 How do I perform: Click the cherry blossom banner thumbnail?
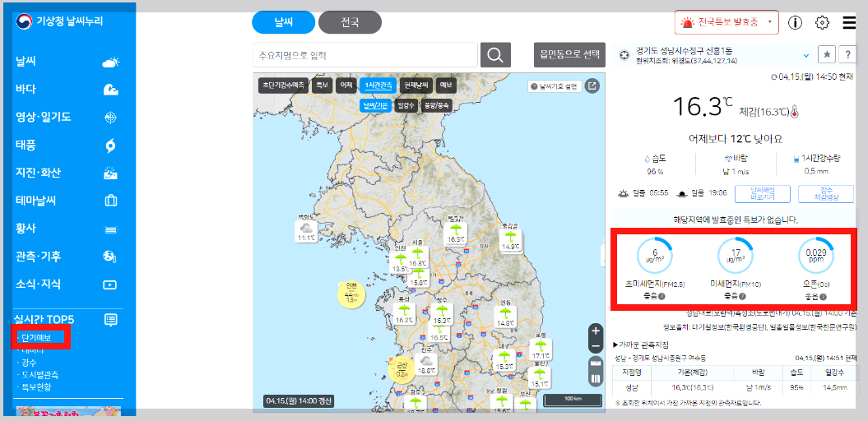coord(67,412)
